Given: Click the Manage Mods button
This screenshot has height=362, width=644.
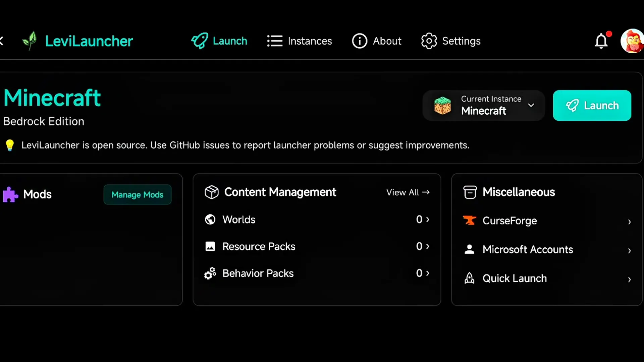Looking at the screenshot, I should 138,194.
